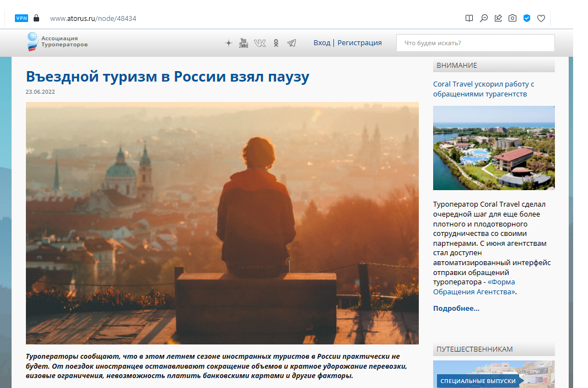588x388 pixels.
Task: Take a snapshot with camera icon
Action: pos(513,18)
